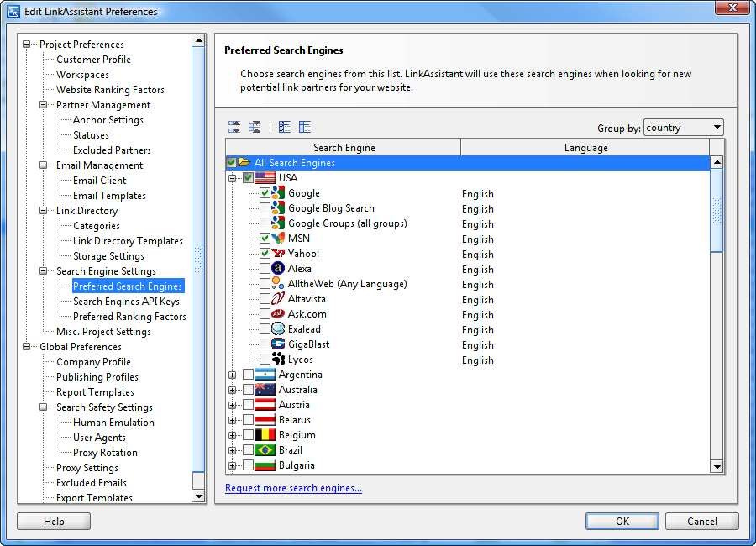Open Request more search engines link
Screen dimensions: 756x546
click(x=293, y=488)
